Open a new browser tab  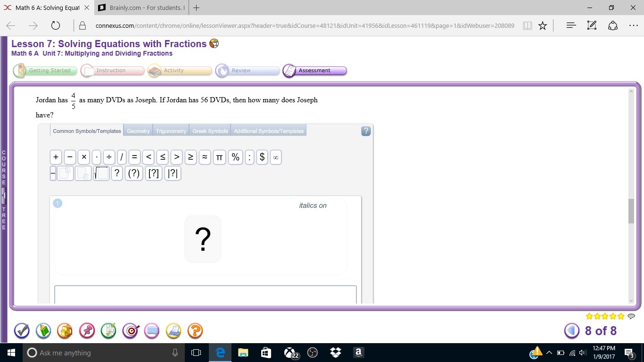pos(196,8)
